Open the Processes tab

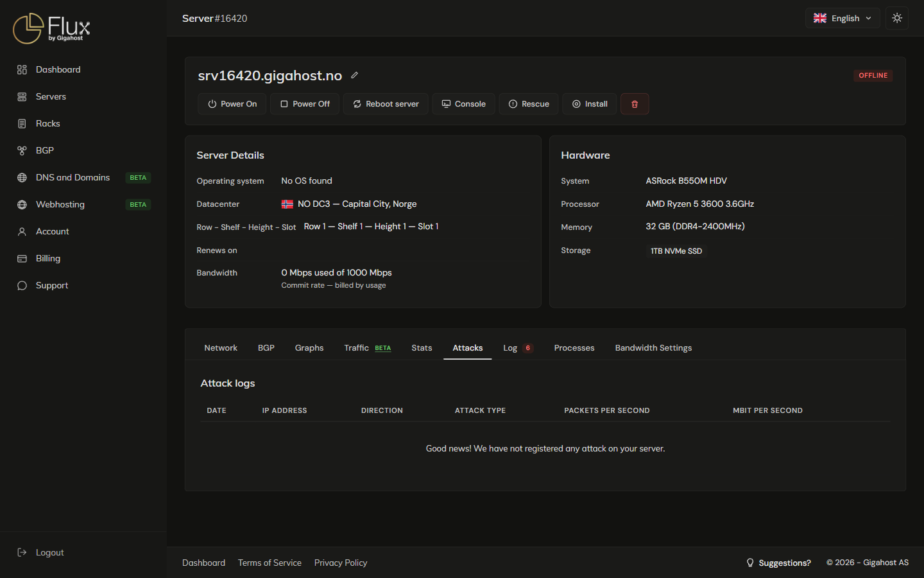(x=574, y=348)
